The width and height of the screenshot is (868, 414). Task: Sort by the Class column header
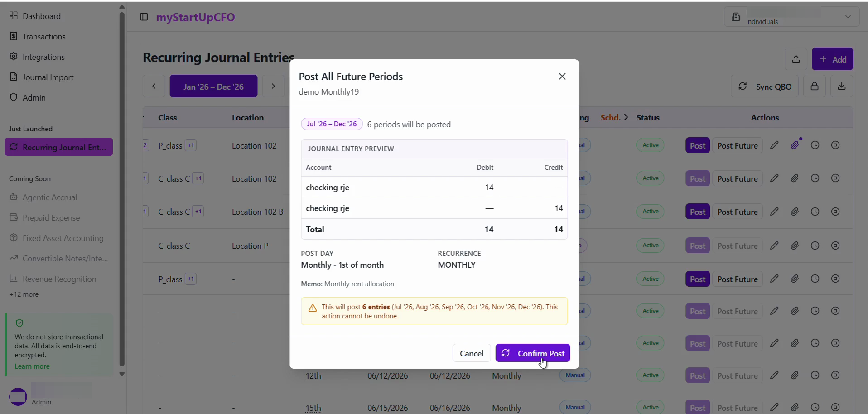click(168, 117)
